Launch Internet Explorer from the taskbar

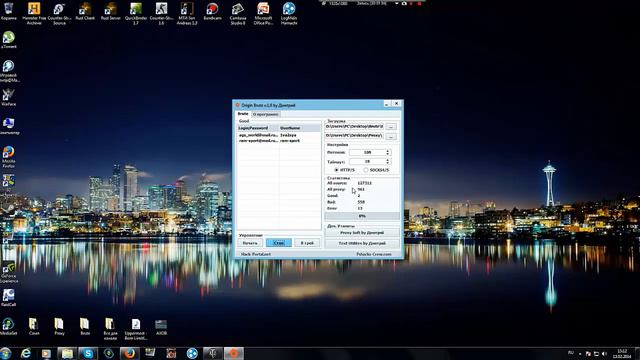coord(26,353)
